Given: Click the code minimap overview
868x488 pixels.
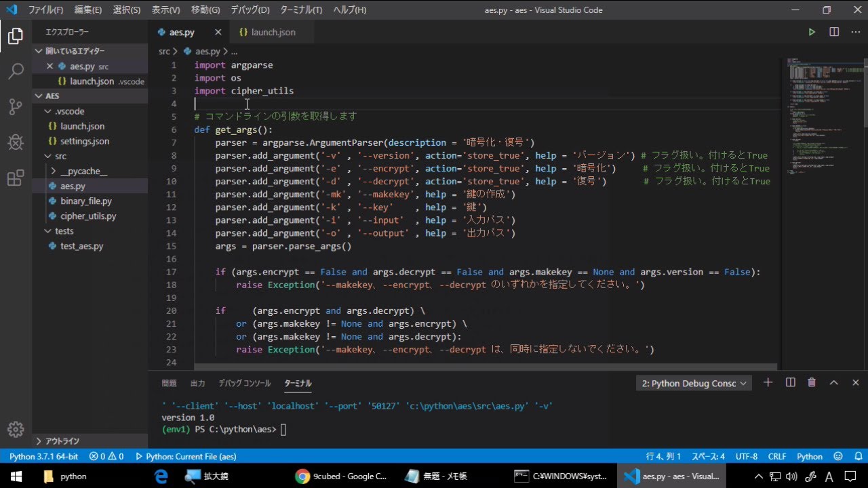Looking at the screenshot, I should pos(824,115).
